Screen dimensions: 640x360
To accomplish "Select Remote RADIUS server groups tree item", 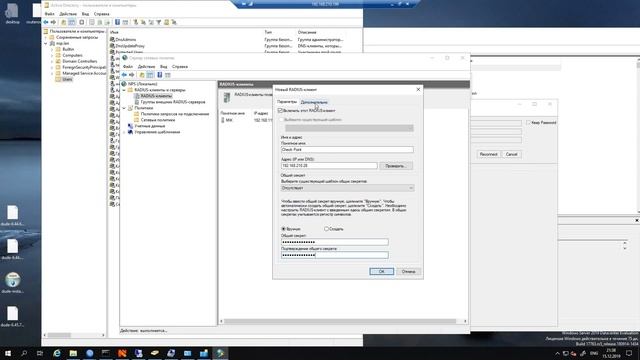I will coord(173,102).
